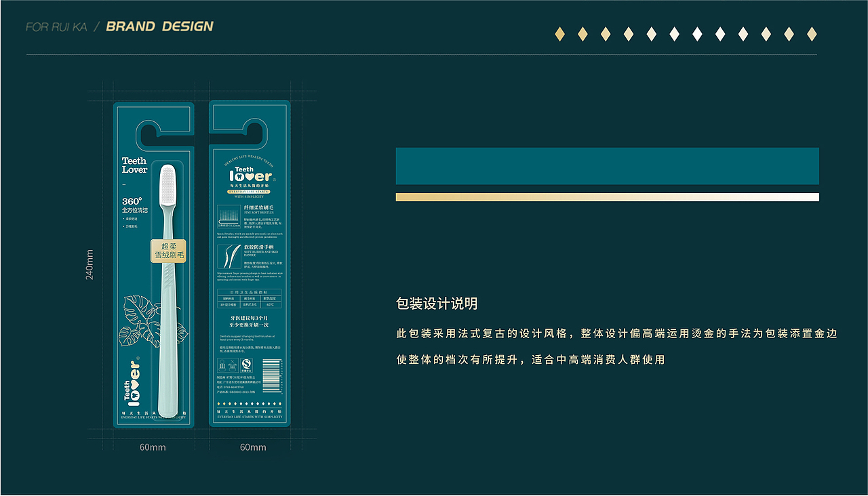
Task: Click the Teeth Lover text atop front package
Action: [x=134, y=165]
